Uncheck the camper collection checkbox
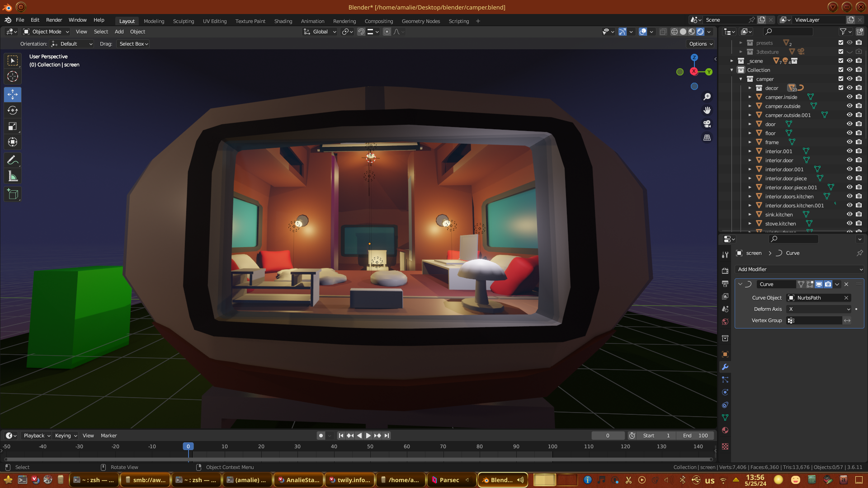The height and width of the screenshot is (488, 868). [x=841, y=79]
